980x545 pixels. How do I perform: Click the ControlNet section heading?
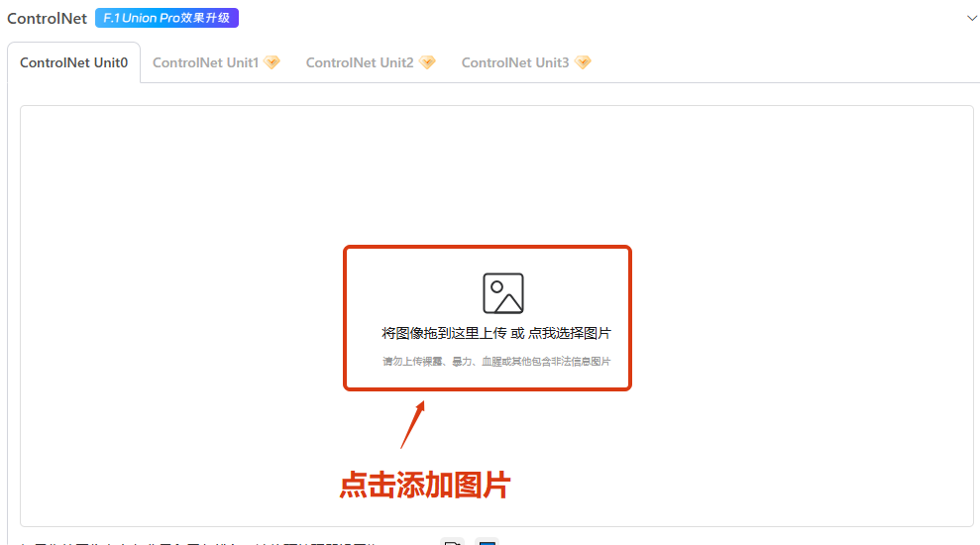47,18
